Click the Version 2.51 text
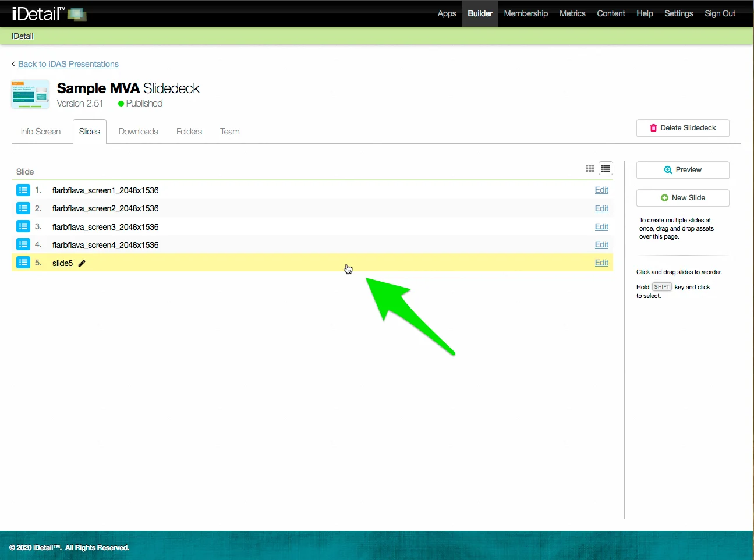Screen dimensions: 754x560 tap(80, 103)
